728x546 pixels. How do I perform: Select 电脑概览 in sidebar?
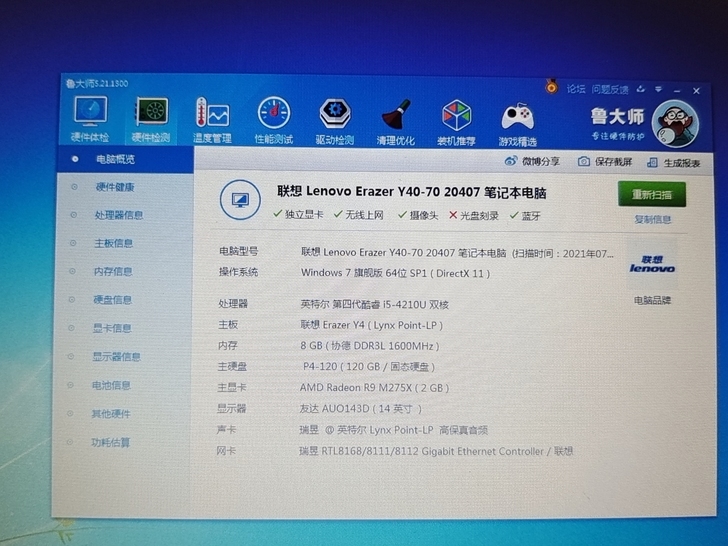click(125, 159)
